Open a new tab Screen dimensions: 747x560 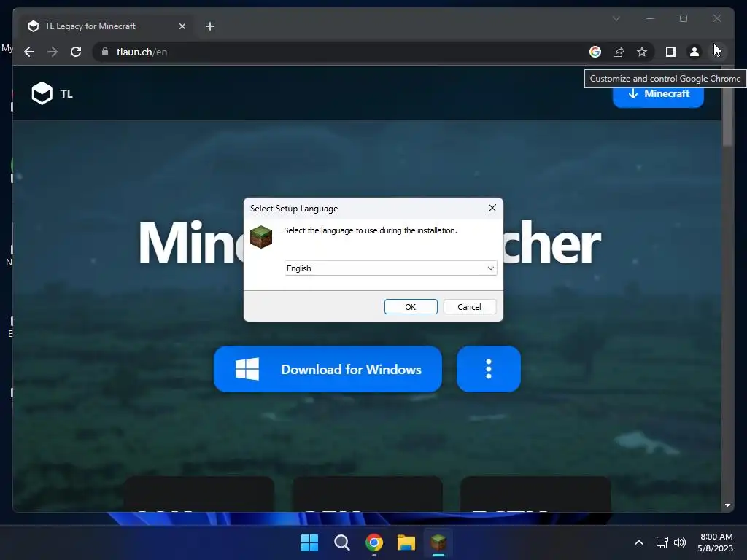[x=210, y=26]
